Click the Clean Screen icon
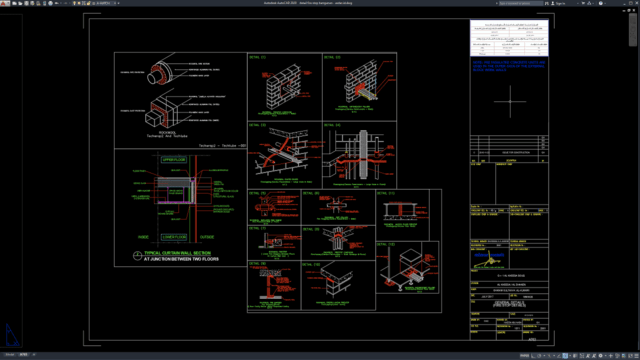Viewport: 640px width, 360px height. pyautogui.click(x=630, y=356)
